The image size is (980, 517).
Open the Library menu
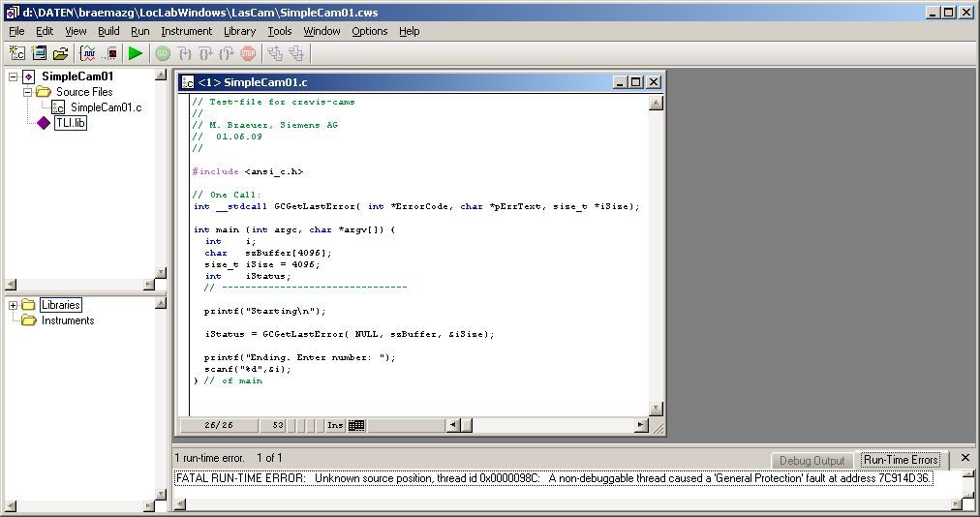[x=239, y=31]
